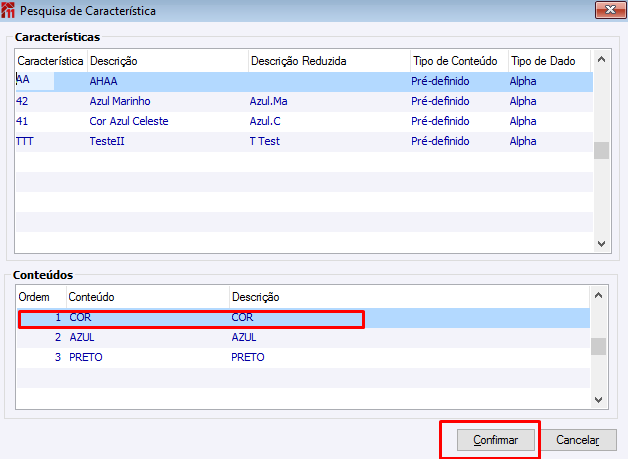
Task: Close the Pesquisa de Característica dialog
Action: [x=606, y=11]
